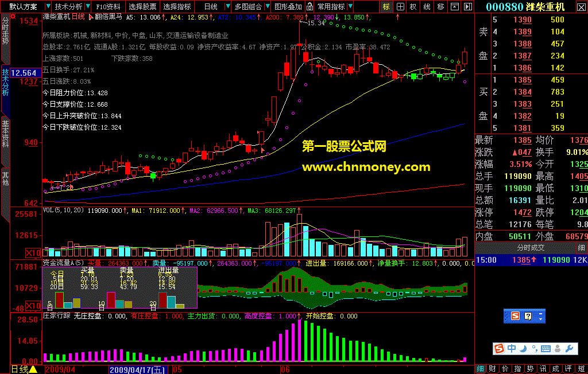This screenshot has height=374, width=588.
Task: Click the collapse right panel arrow icon
Action: click(467, 6)
